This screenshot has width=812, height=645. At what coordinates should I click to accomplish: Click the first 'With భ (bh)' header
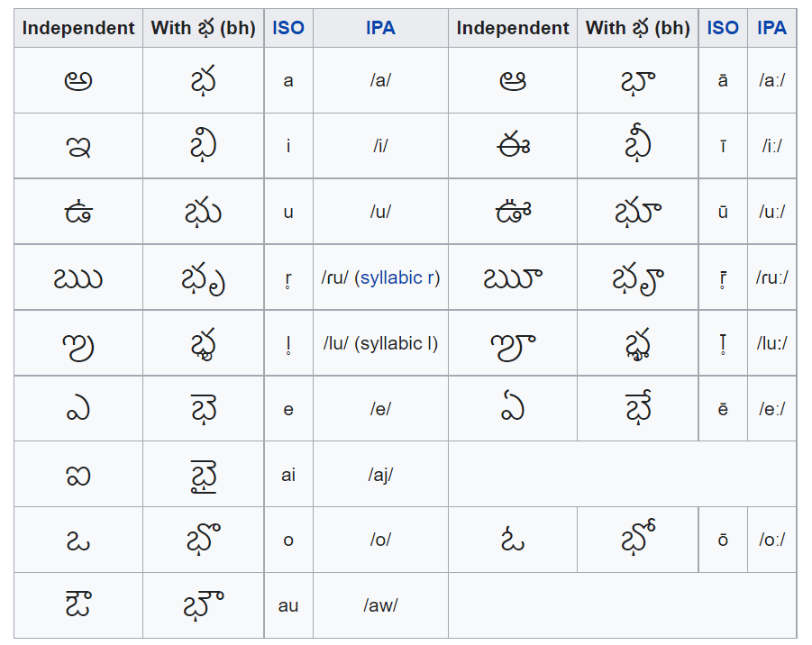203,28
